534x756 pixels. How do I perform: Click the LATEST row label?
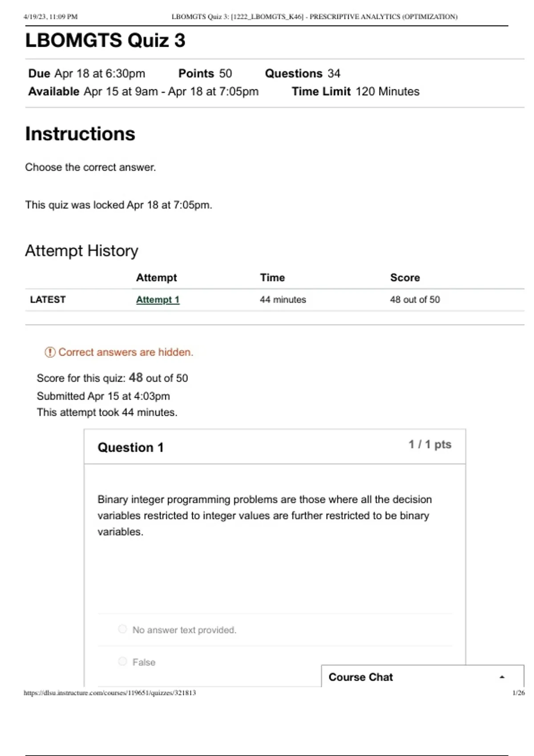click(48, 300)
